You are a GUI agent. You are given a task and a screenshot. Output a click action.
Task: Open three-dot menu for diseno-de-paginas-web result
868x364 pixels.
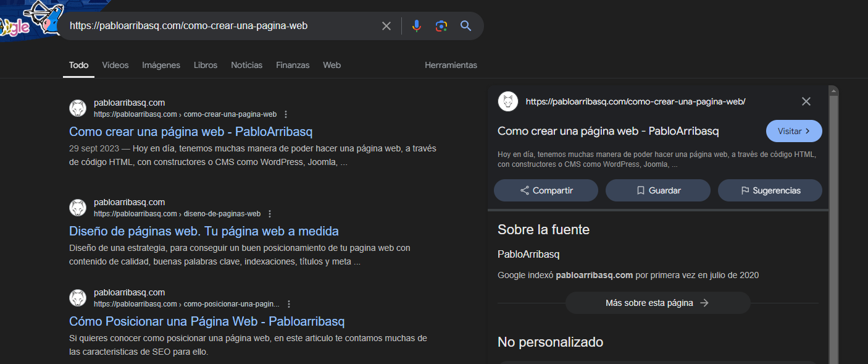270,214
